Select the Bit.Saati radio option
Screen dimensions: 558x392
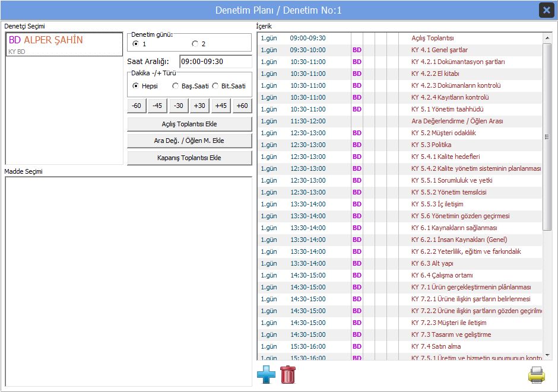(215, 86)
